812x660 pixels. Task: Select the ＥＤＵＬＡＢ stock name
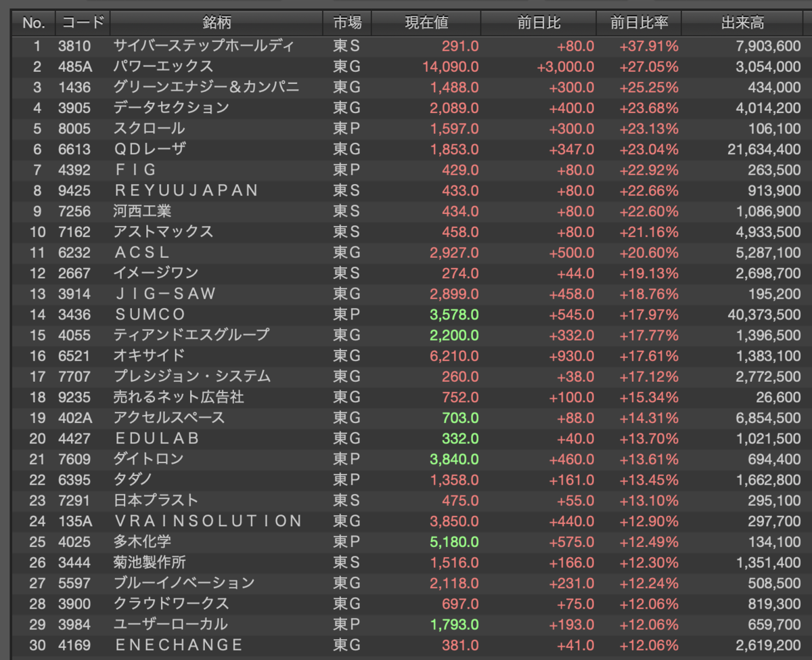tap(157, 438)
